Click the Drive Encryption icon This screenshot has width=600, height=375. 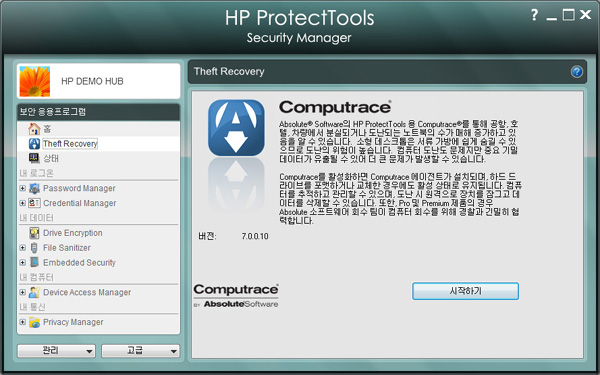pos(34,233)
